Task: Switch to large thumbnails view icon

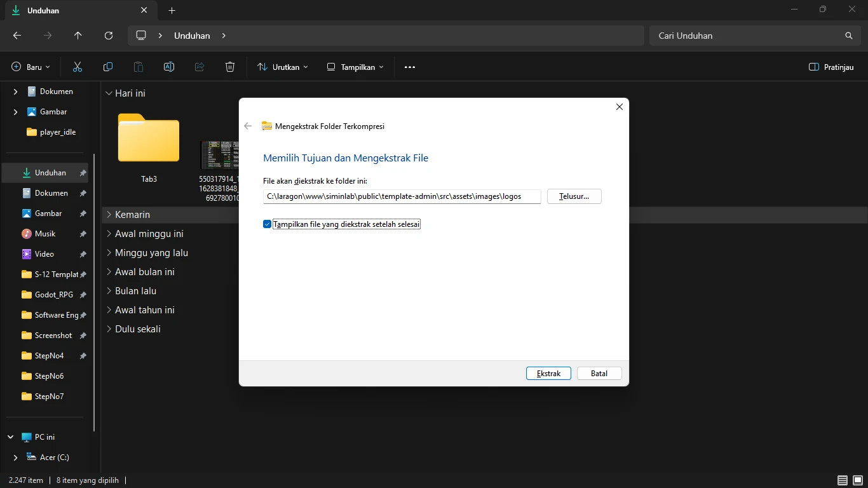Action: click(x=857, y=480)
